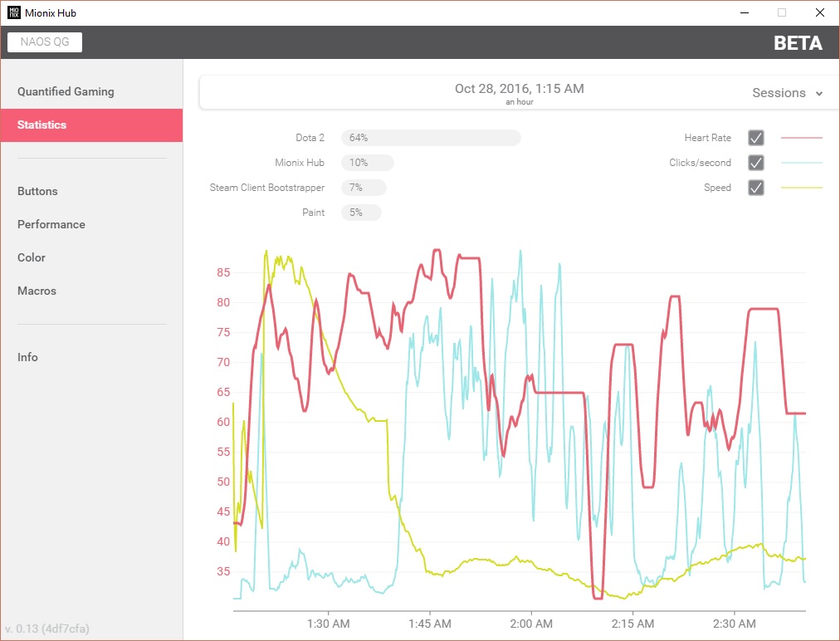Click the red Heart Rate legend line

(x=802, y=138)
